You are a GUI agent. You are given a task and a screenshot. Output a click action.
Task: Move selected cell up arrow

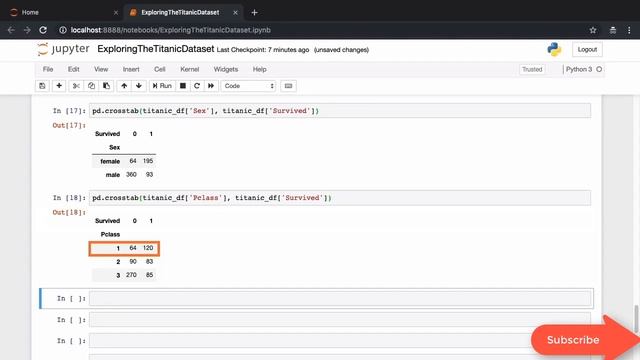point(124,86)
